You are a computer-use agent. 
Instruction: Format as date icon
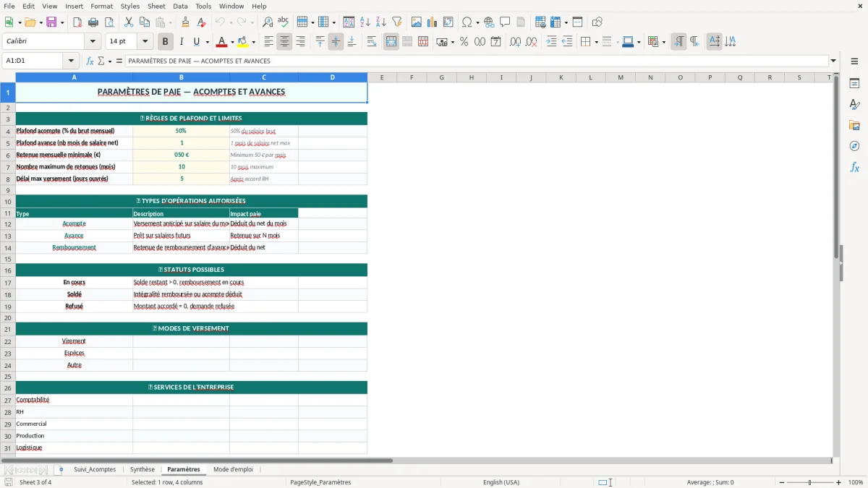(x=495, y=42)
